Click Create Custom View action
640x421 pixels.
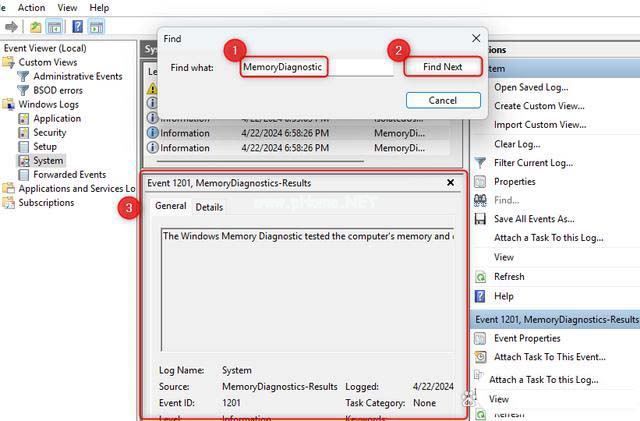(x=539, y=106)
